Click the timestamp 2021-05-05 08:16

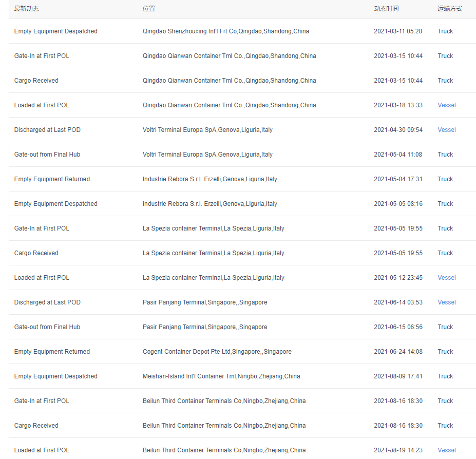coord(398,204)
